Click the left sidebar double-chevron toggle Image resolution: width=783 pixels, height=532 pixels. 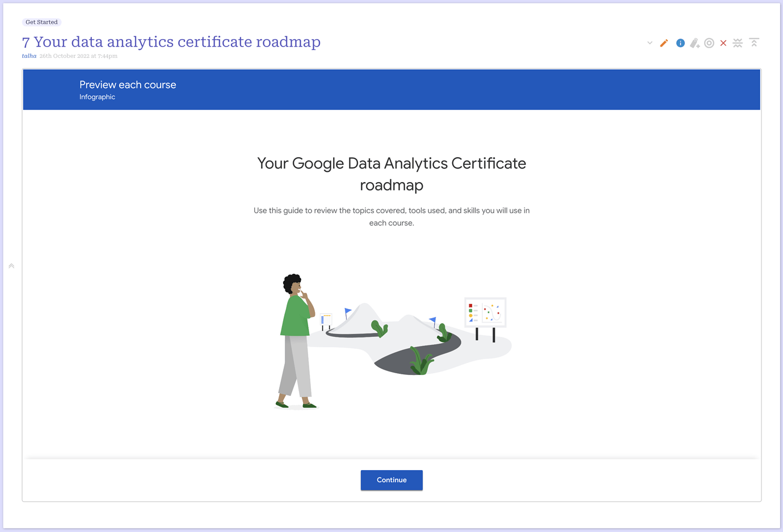click(x=11, y=266)
